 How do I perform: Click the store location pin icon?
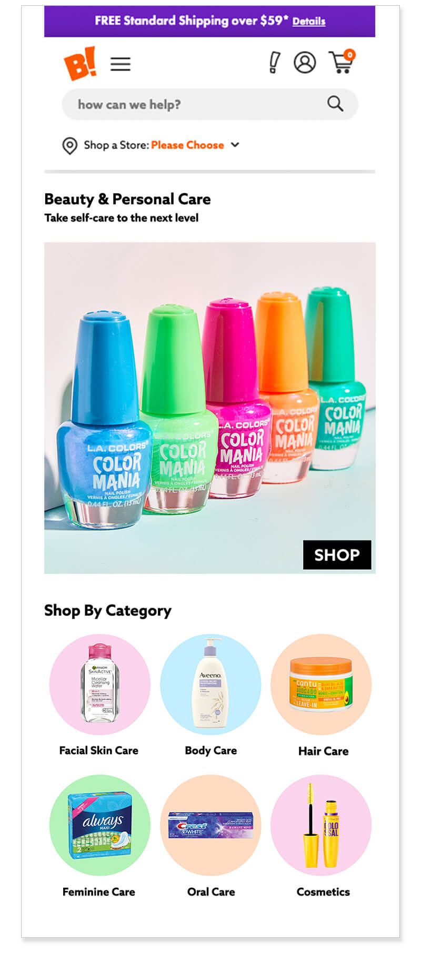click(69, 145)
